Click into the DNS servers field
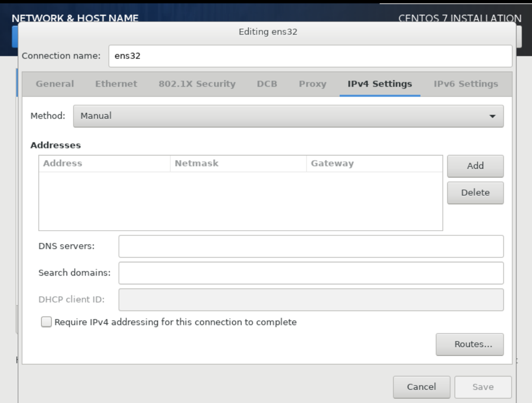The width and height of the screenshot is (532, 403). (311, 246)
